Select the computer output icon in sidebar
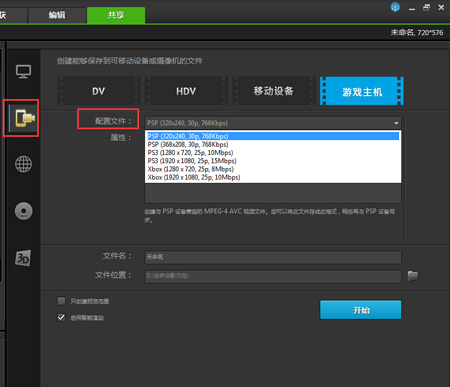The height and width of the screenshot is (387, 450). tap(23, 71)
